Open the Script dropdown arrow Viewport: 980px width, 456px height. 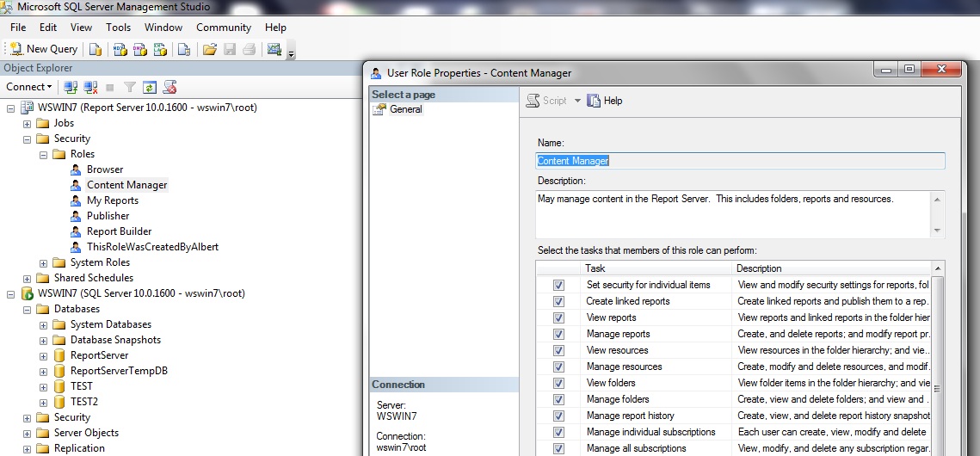(x=576, y=101)
